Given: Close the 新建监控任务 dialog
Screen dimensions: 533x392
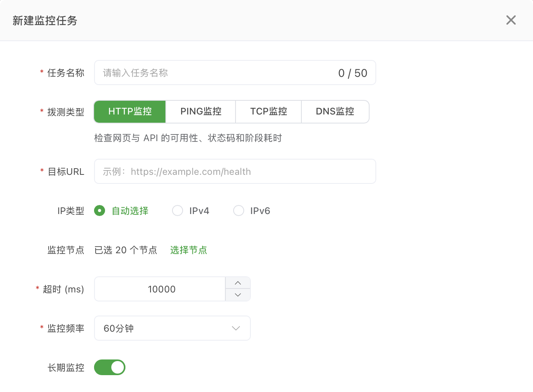Looking at the screenshot, I should tap(511, 20).
